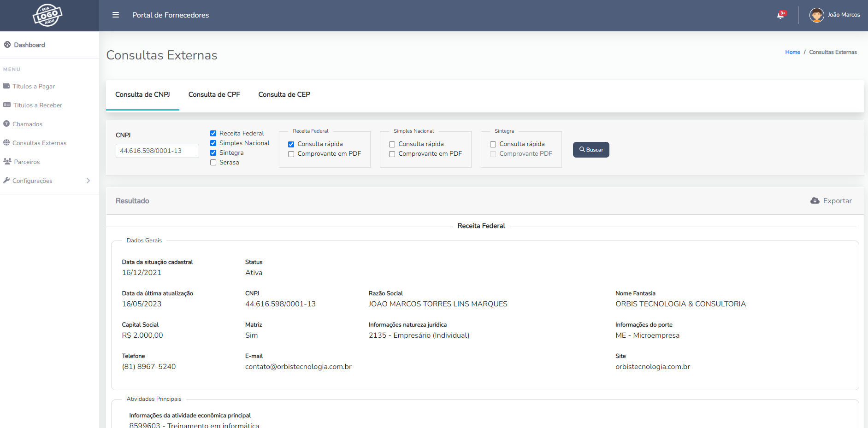Viewport: 868px width, 428px height.
Task: Click the Capital Social value R$ 2.000,00
Action: pyautogui.click(x=142, y=335)
